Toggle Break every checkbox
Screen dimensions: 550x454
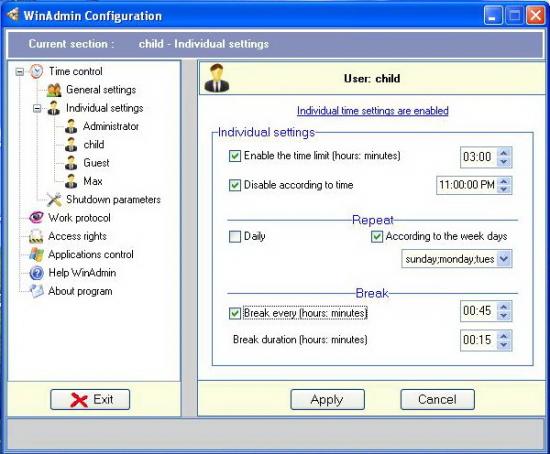235,313
